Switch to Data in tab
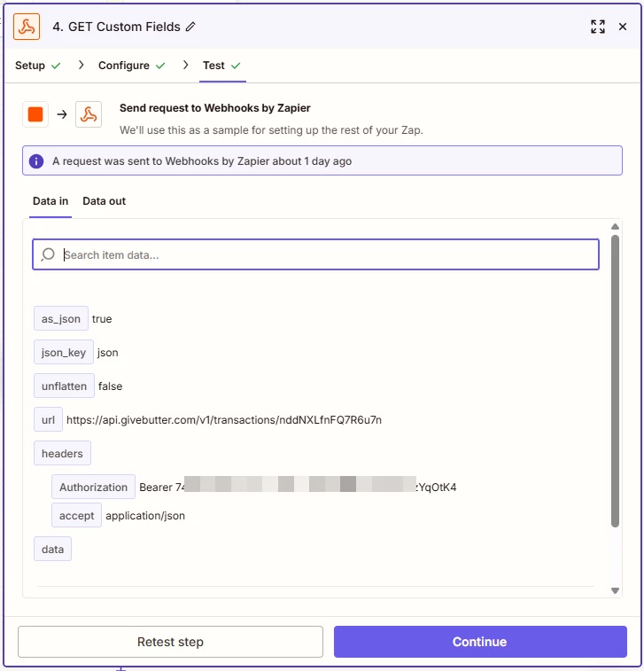The image size is (644, 671). click(50, 201)
